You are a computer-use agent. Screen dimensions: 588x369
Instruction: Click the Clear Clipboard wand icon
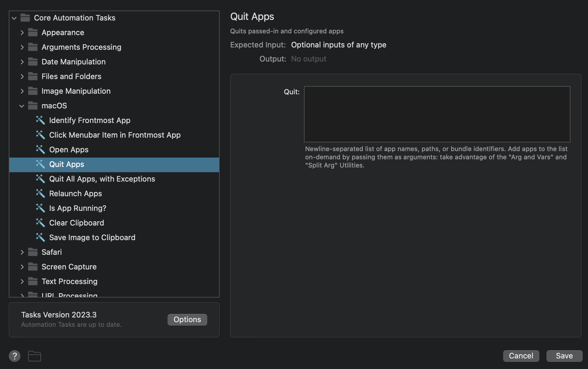[x=40, y=223]
